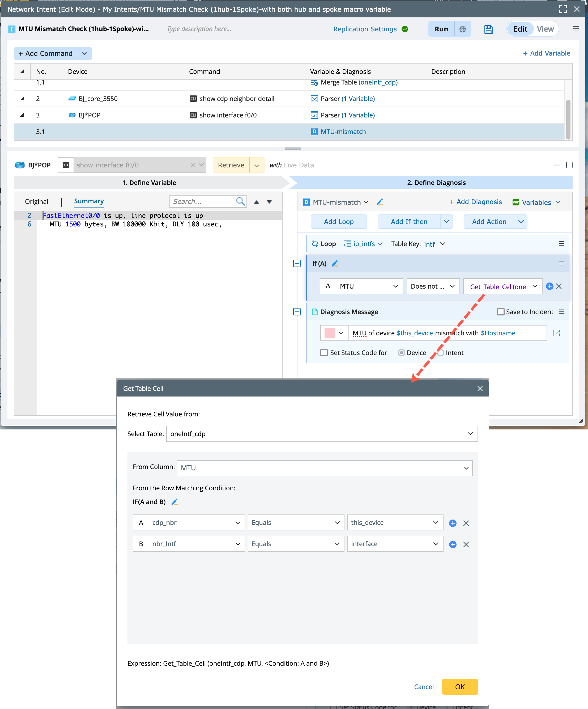Open run settings gear icon next to Run

click(x=462, y=29)
